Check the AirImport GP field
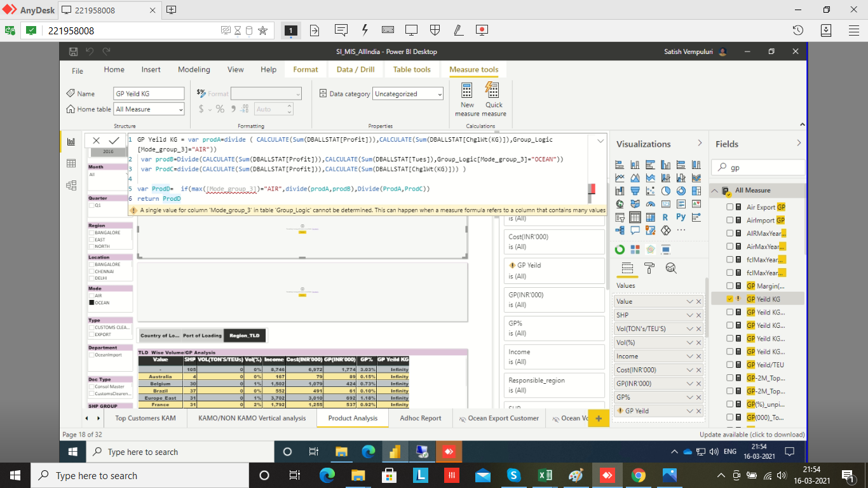Screen dimensions: 868x488 (x=729, y=220)
